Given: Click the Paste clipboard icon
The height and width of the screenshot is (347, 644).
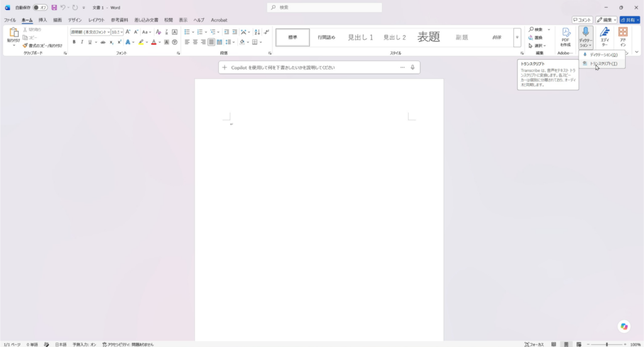Looking at the screenshot, I should [x=14, y=33].
